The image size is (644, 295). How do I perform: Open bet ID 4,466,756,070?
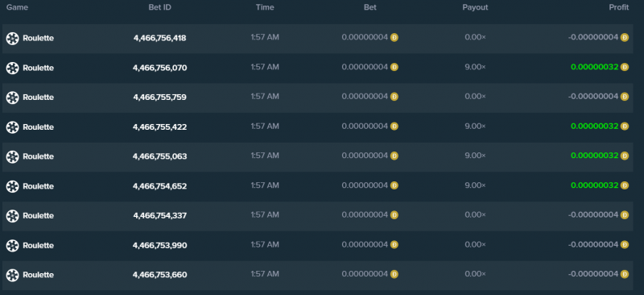(x=159, y=68)
